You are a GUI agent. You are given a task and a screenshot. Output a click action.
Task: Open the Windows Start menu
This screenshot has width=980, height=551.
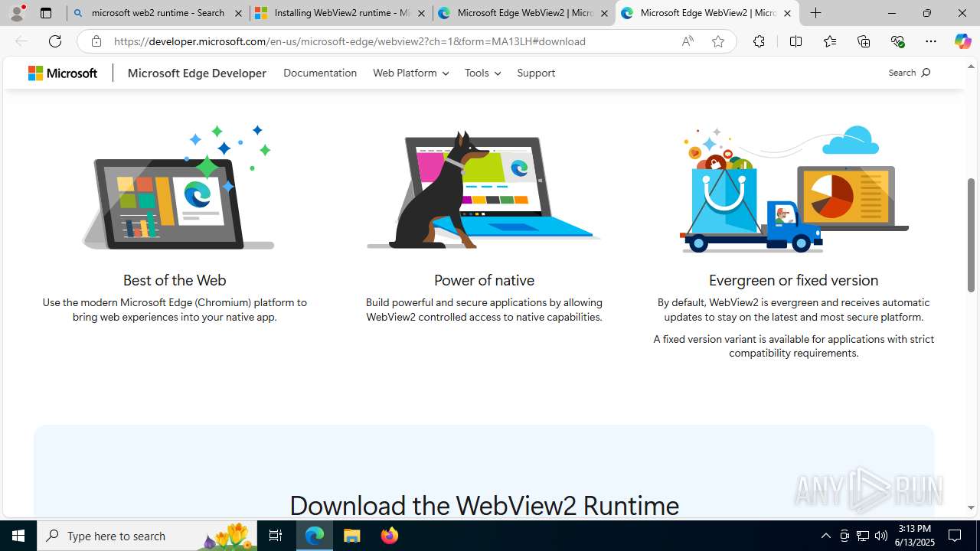pos(18,536)
